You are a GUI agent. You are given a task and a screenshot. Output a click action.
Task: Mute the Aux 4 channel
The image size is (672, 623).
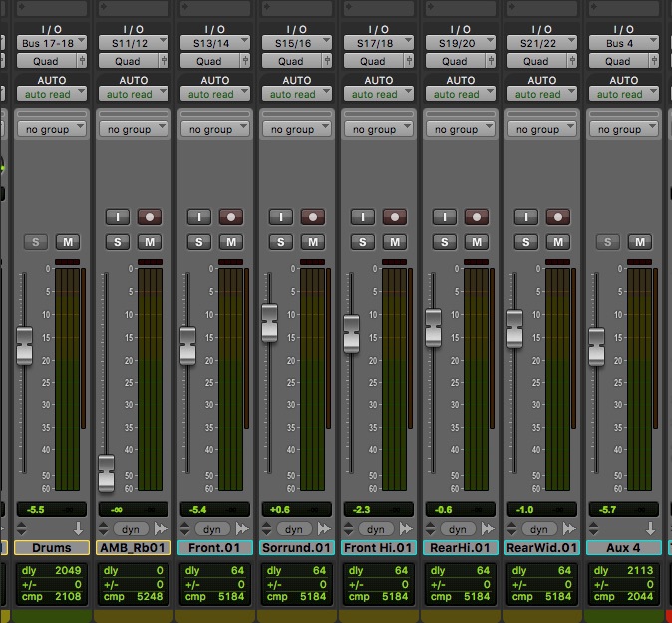(640, 242)
